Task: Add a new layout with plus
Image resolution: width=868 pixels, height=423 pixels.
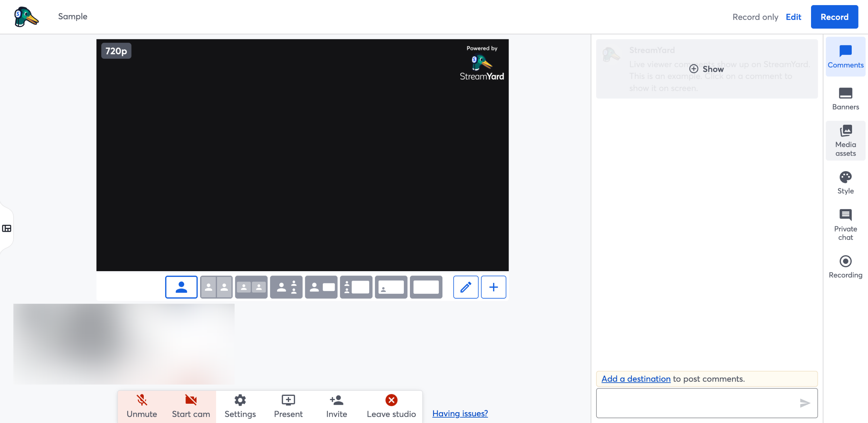Action: point(493,287)
